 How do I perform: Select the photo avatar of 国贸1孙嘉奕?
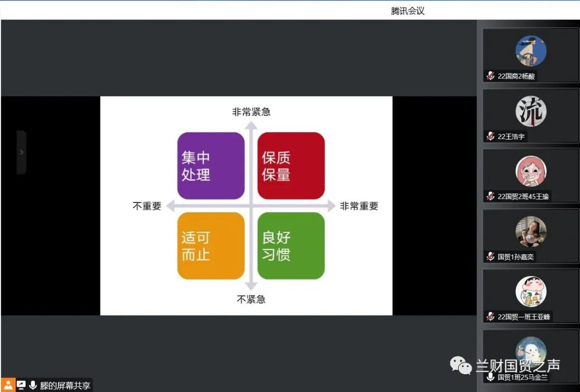pos(531,231)
